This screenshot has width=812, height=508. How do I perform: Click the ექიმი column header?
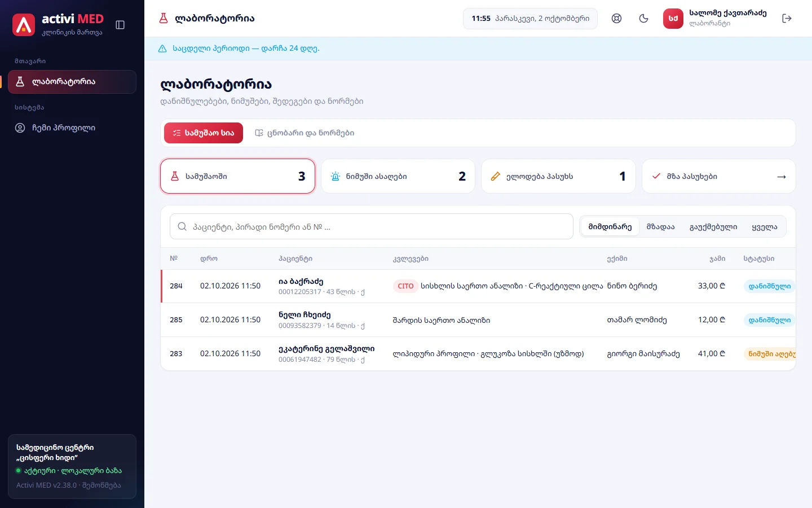click(x=617, y=259)
